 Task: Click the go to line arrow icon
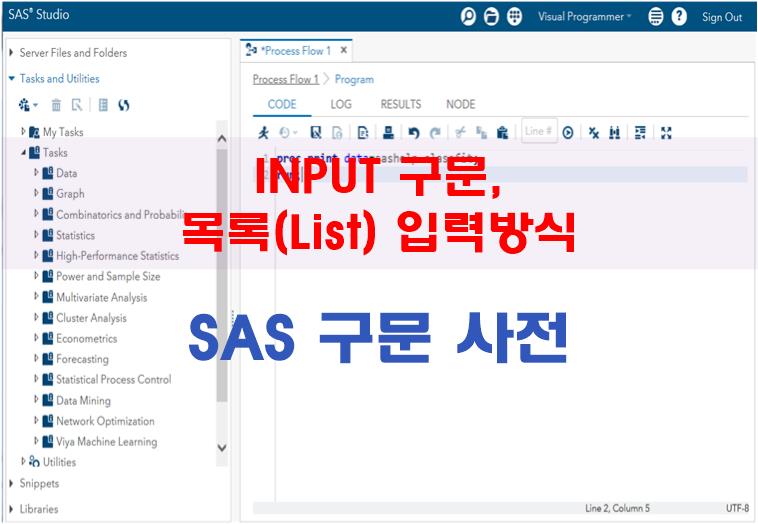point(568,132)
